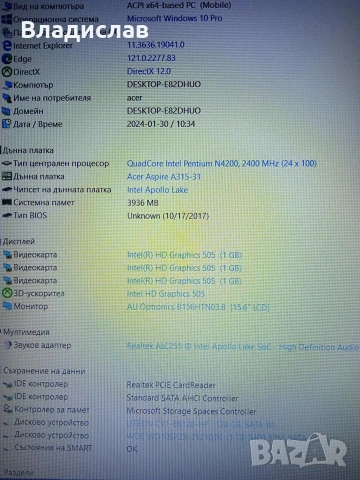Image resolution: width=360 pixels, height=480 pixels.
Task: Click the Контролер за памет label
Action: [x=52, y=410]
